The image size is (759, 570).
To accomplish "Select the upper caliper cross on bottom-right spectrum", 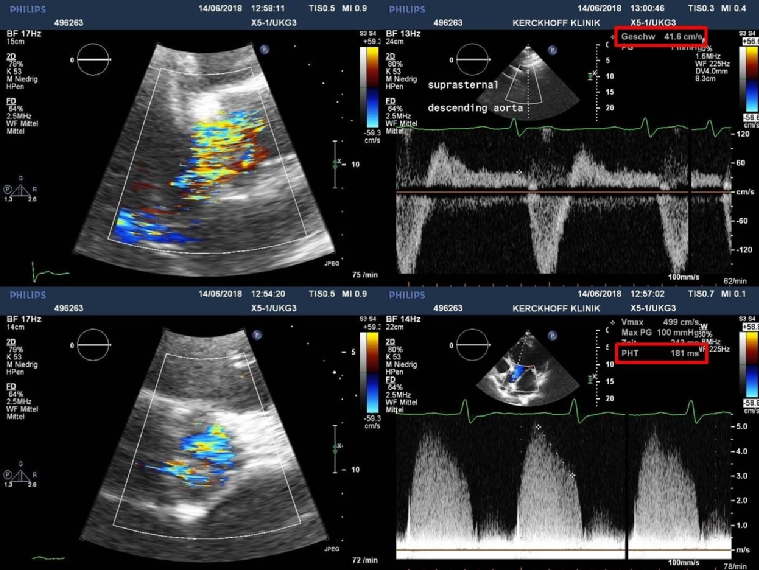I will click(539, 427).
